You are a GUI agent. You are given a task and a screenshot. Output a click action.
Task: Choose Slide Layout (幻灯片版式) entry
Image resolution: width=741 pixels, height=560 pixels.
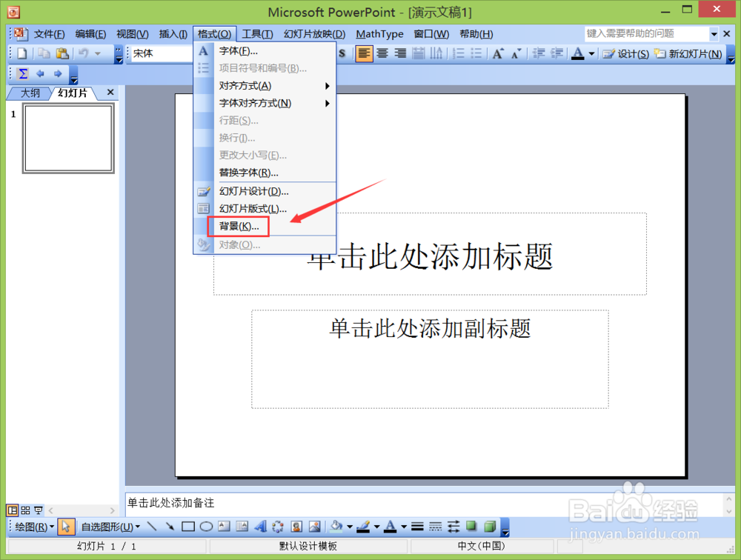[265, 208]
